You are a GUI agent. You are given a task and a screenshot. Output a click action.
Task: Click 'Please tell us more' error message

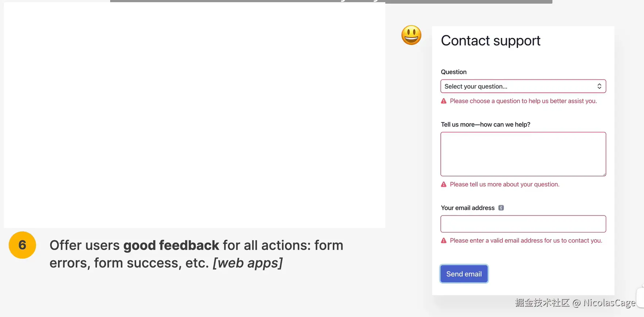click(504, 184)
